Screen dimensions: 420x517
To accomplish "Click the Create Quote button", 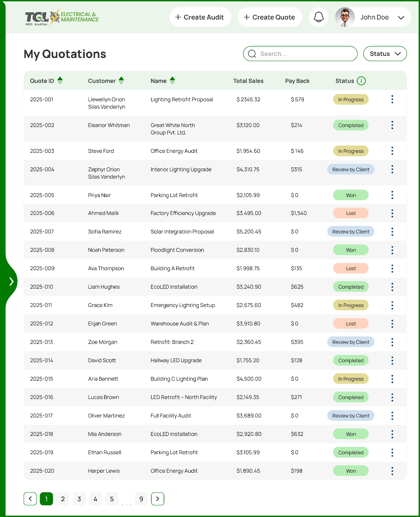I will pos(270,17).
